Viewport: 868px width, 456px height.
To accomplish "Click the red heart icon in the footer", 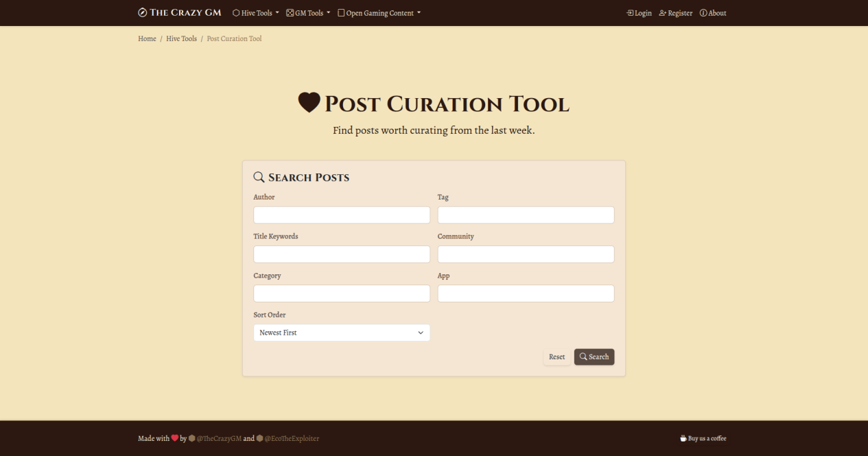I will click(x=175, y=438).
